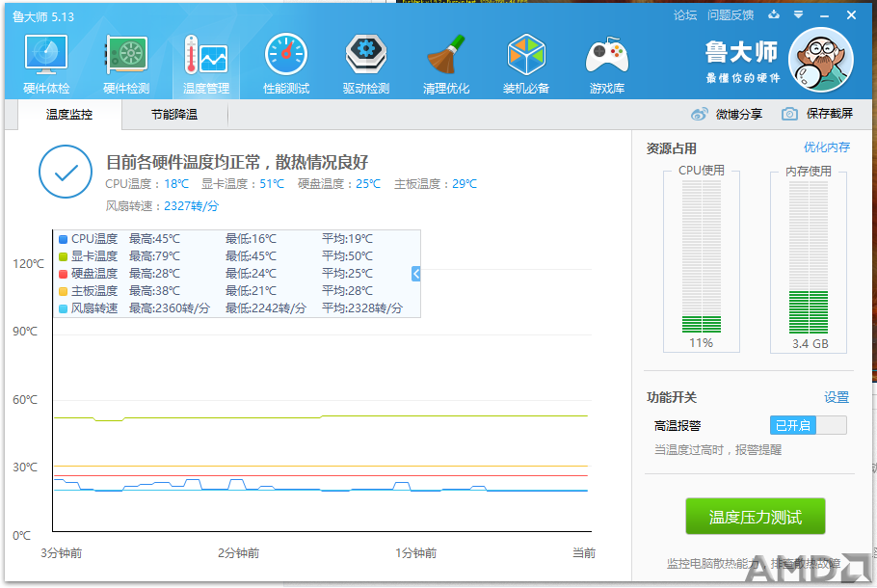Screen dimensions: 877x588
Task: Click the 120℃ y-axis label
Action: tap(29, 263)
